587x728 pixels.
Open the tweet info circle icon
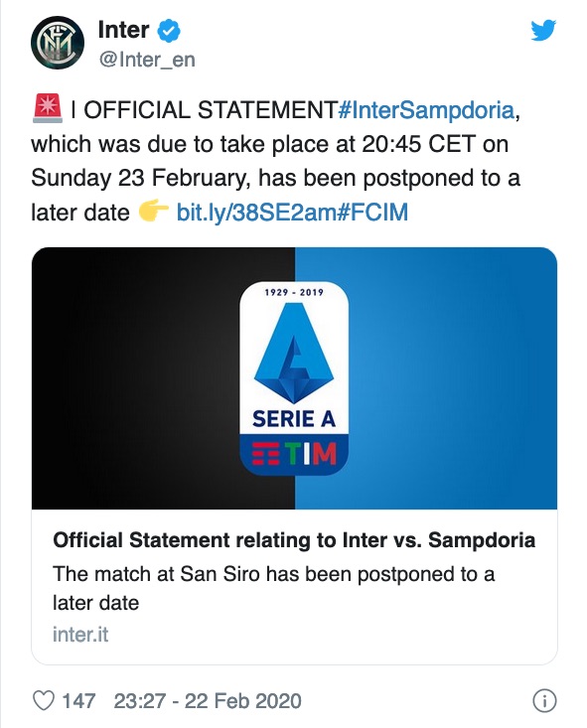click(544, 700)
